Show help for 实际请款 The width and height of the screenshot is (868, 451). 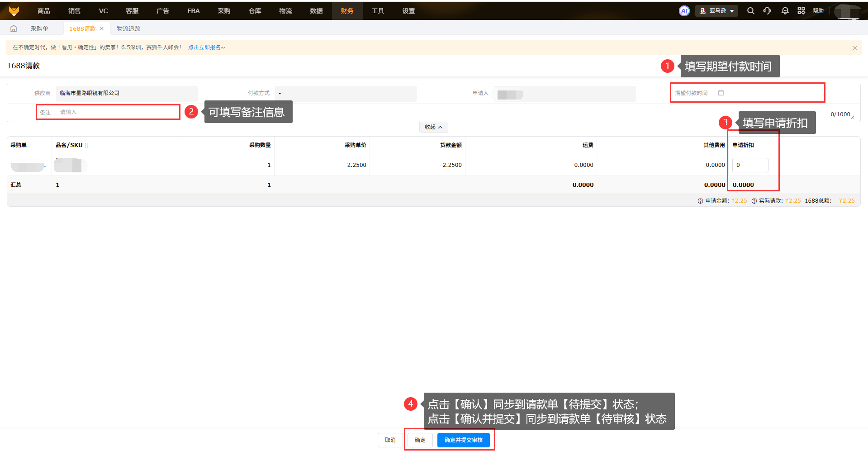pos(754,201)
